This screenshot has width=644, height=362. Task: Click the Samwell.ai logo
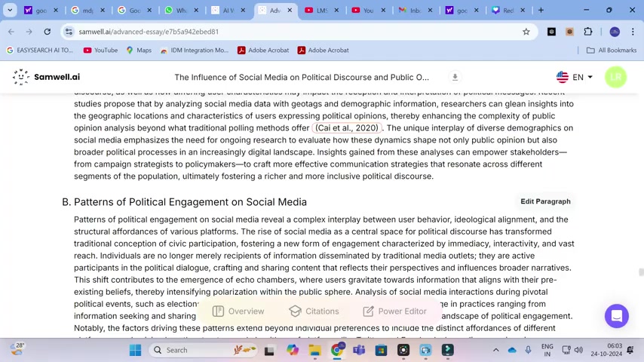(46, 77)
